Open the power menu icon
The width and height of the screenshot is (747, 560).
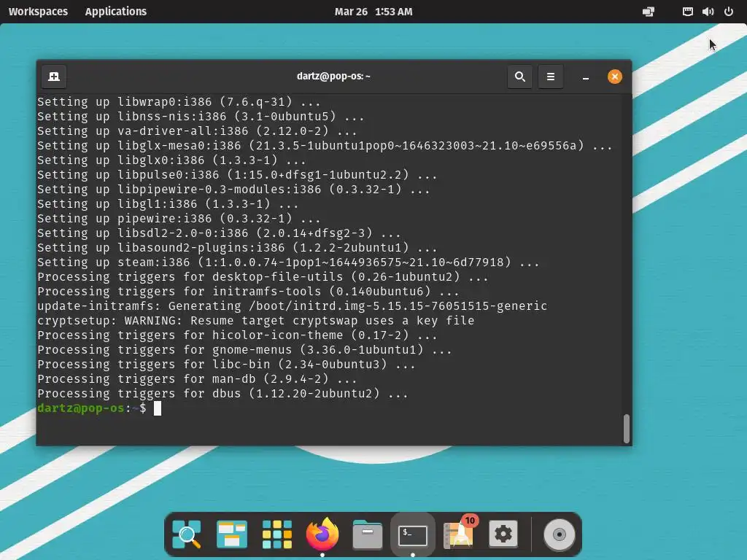pyautogui.click(x=729, y=12)
